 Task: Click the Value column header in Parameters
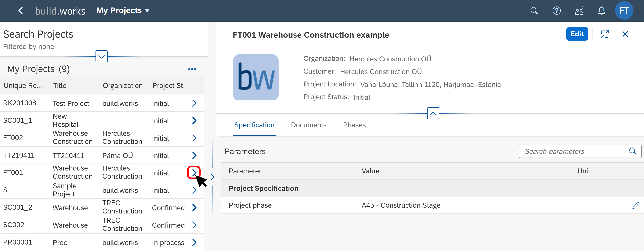[370, 171]
